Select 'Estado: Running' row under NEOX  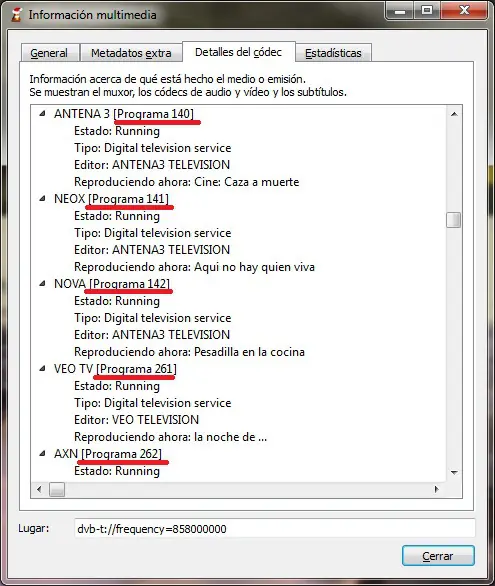[x=117, y=216]
